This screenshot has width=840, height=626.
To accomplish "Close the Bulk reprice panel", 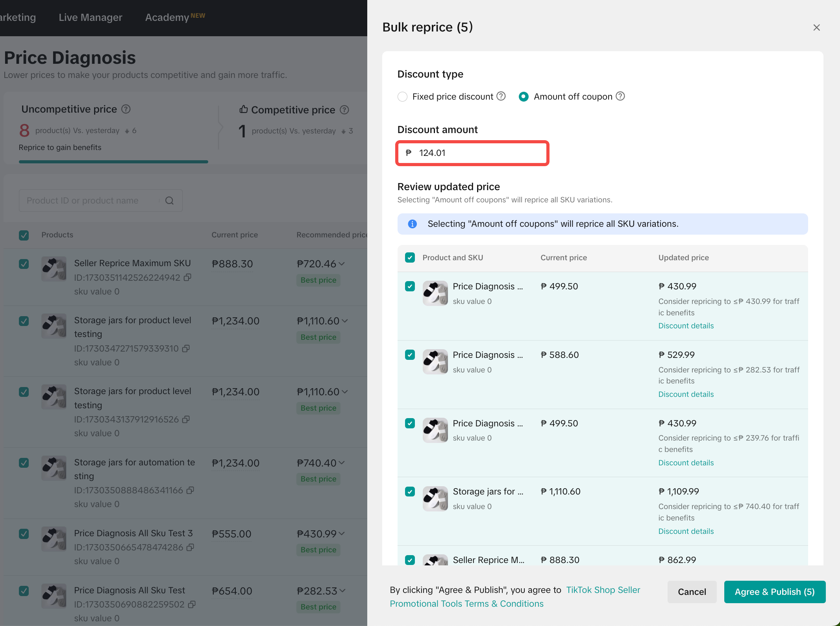I will 816,28.
